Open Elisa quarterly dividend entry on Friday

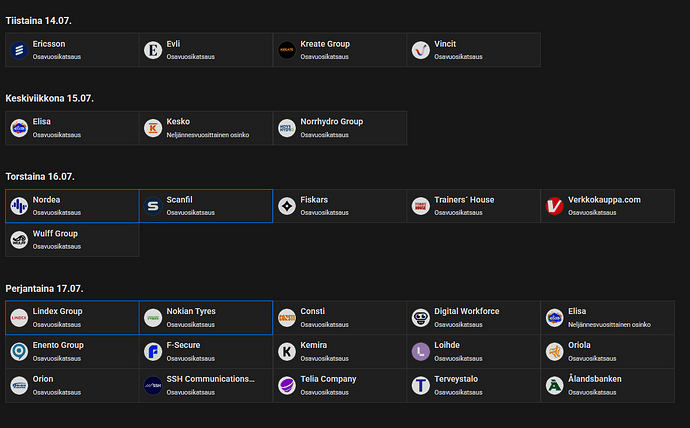point(608,318)
